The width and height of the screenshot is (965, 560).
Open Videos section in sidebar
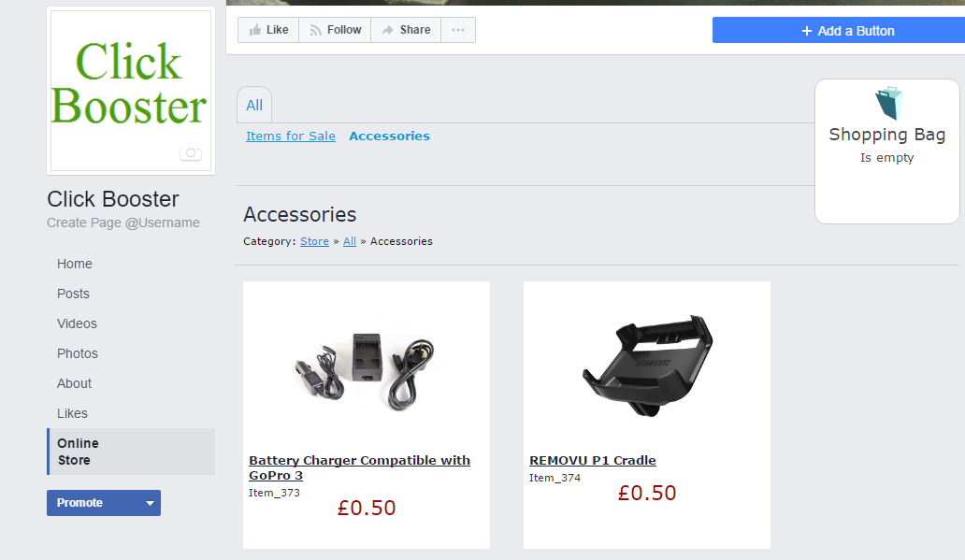[x=77, y=323]
